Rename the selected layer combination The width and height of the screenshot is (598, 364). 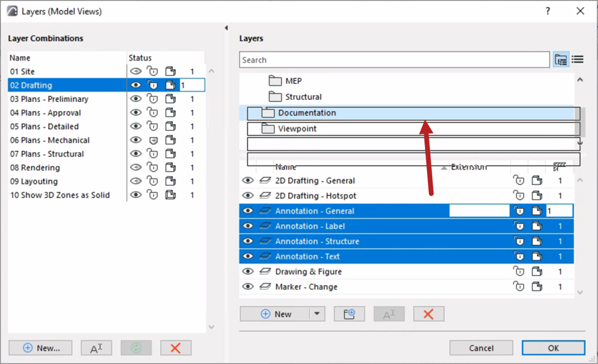coord(96,348)
